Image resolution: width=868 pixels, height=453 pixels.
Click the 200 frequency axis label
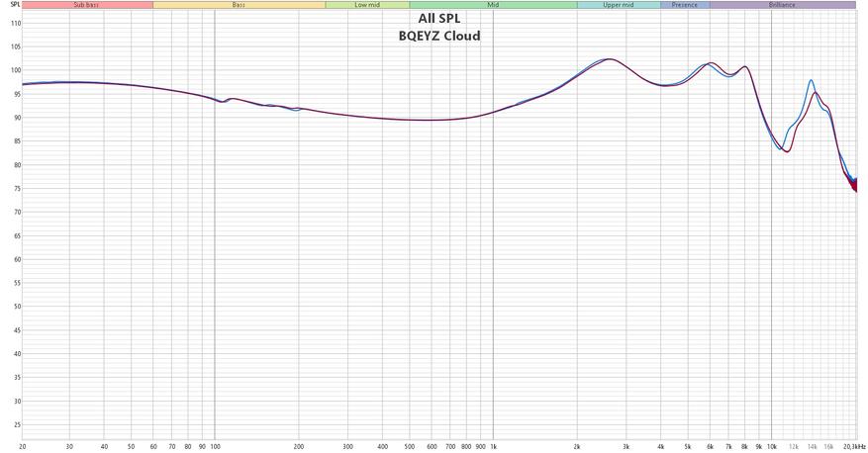299,446
